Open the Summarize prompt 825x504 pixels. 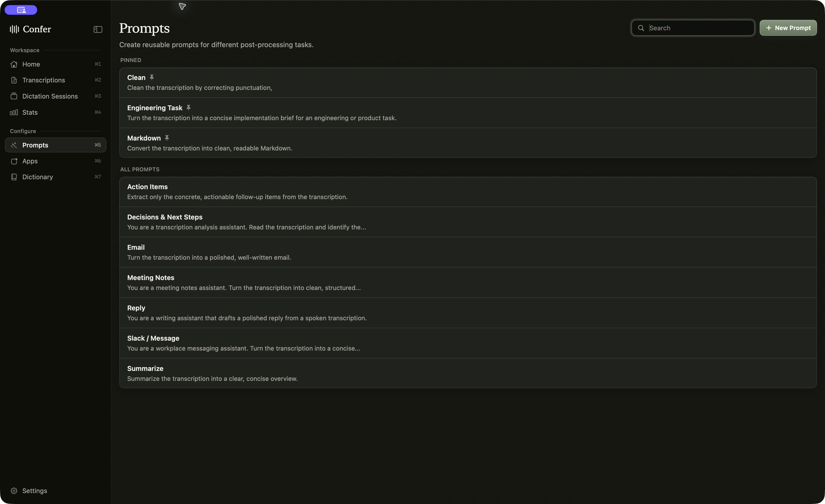pyautogui.click(x=468, y=373)
